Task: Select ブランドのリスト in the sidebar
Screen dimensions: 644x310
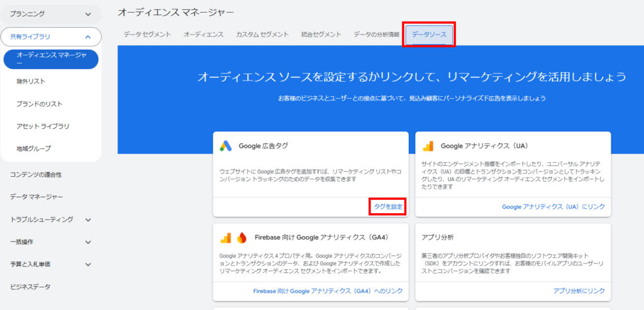Action: click(x=40, y=104)
